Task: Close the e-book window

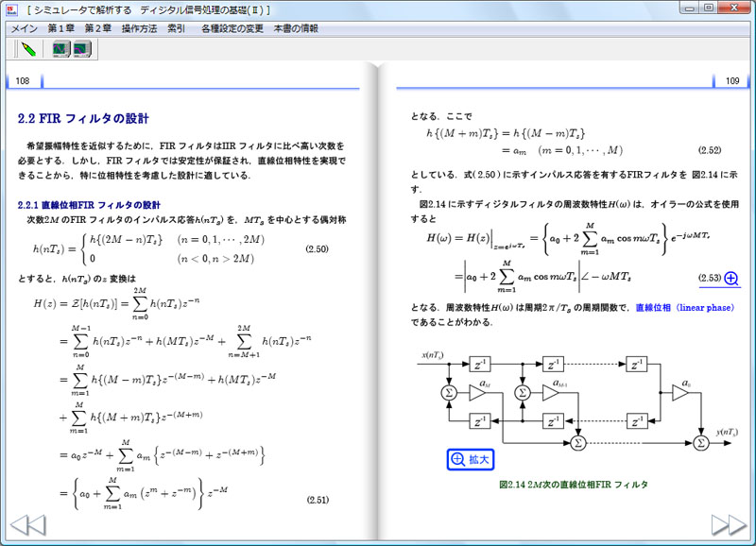Action: (x=734, y=8)
